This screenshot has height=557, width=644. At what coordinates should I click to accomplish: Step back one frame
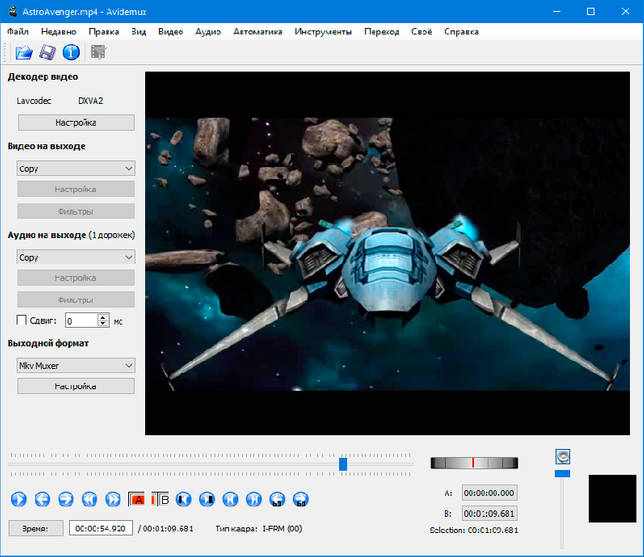click(x=42, y=499)
